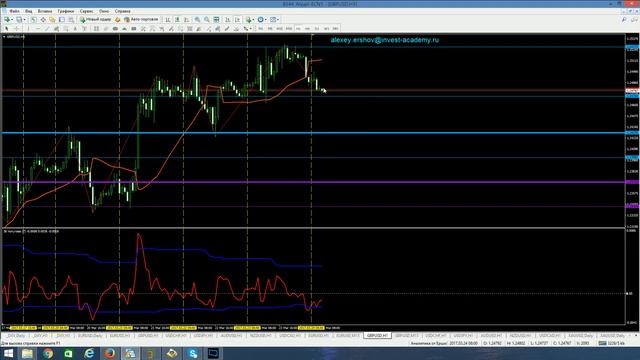The height and width of the screenshot is (360, 640).
Task: Open Skype from the taskbar
Action: [x=193, y=353]
